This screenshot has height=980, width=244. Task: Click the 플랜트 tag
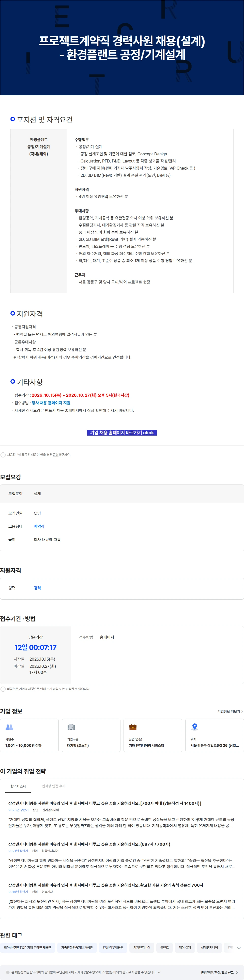[164, 947]
